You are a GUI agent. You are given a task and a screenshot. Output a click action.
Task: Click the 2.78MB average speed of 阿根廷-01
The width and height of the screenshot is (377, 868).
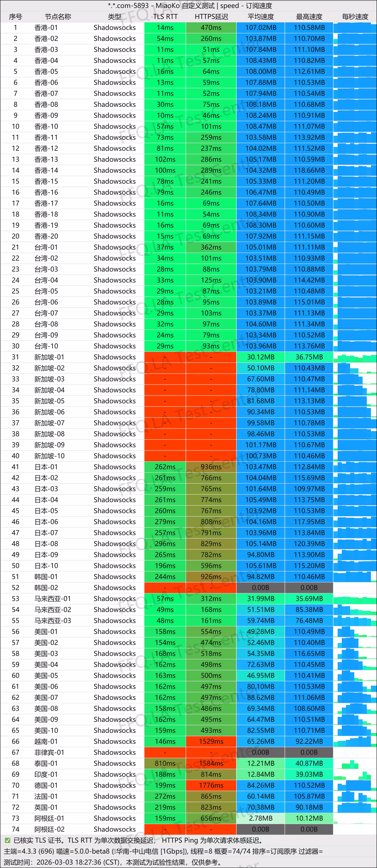point(261,818)
